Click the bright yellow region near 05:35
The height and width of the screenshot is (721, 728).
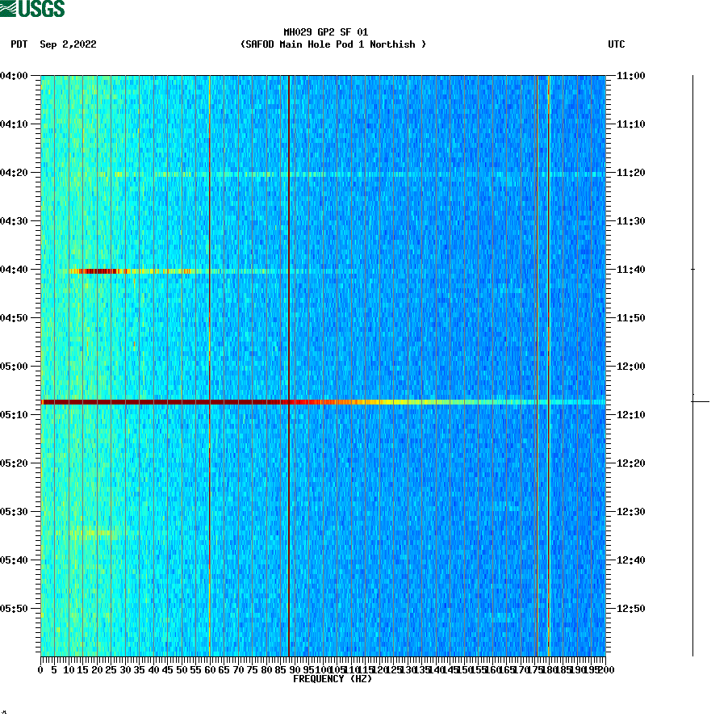click(x=93, y=532)
